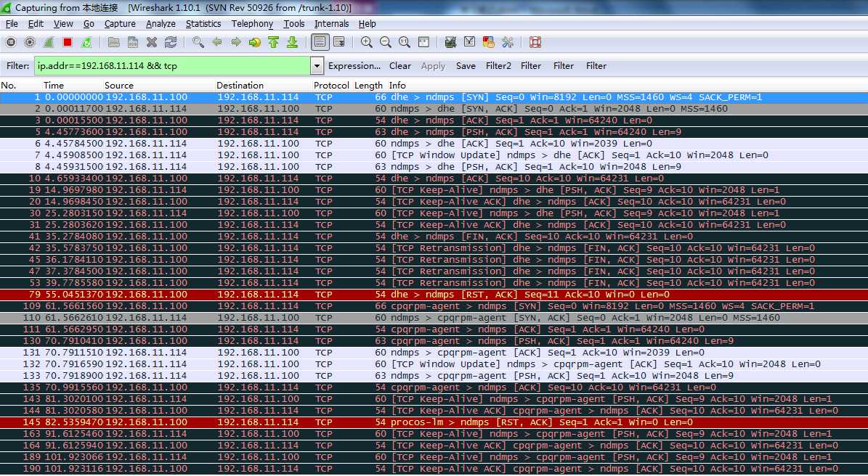Click the Save filter button
Image resolution: width=868 pixels, height=476 pixels.
[x=466, y=66]
